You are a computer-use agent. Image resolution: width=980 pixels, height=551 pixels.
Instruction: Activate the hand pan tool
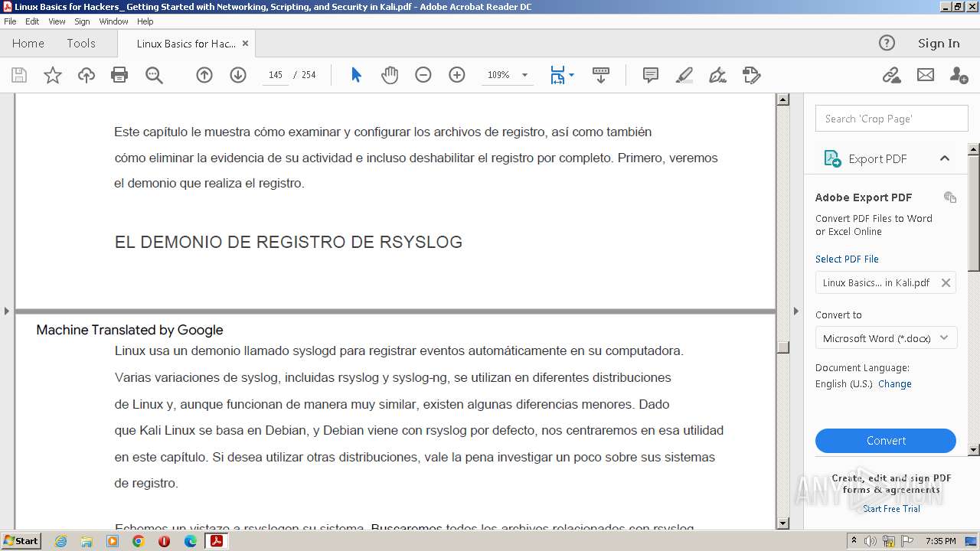click(x=390, y=75)
